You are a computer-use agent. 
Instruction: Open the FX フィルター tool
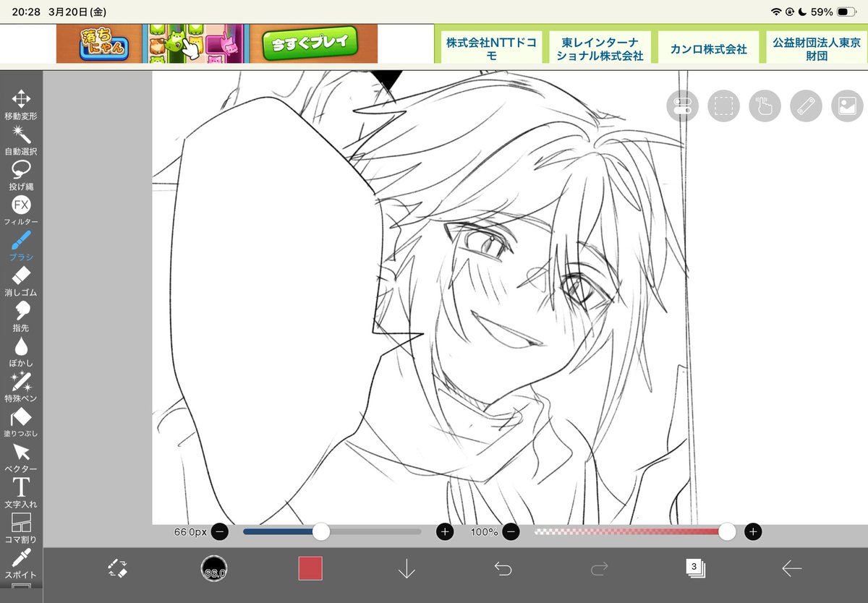click(x=21, y=211)
